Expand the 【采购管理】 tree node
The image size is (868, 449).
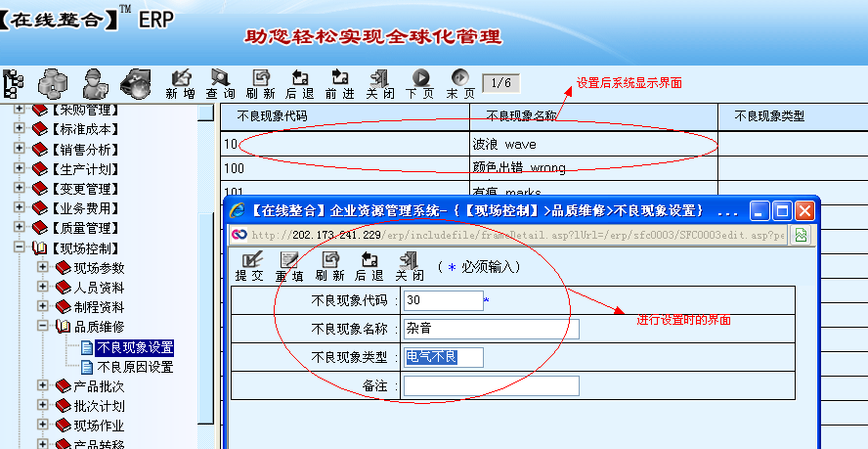tap(20, 110)
